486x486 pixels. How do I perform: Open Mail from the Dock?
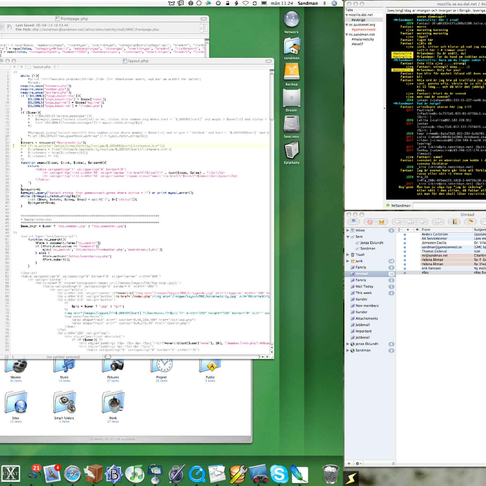(x=52, y=473)
